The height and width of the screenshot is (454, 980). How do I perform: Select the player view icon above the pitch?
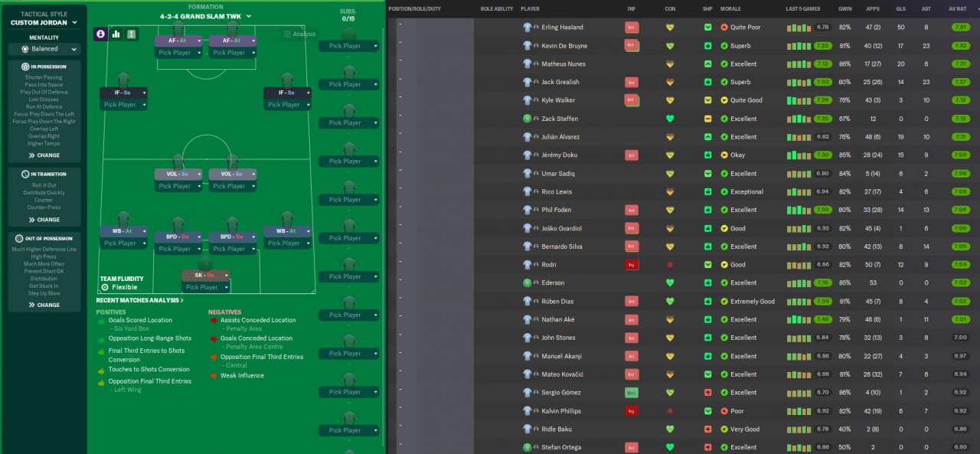pyautogui.click(x=101, y=34)
